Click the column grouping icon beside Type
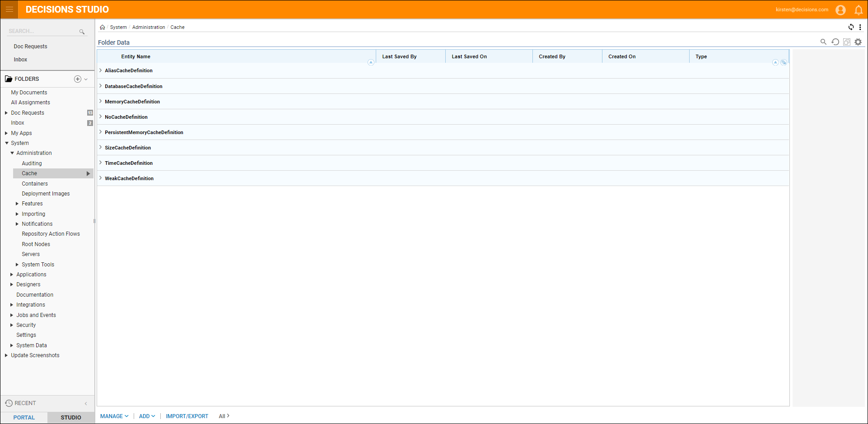The height and width of the screenshot is (424, 868). pyautogui.click(x=784, y=62)
